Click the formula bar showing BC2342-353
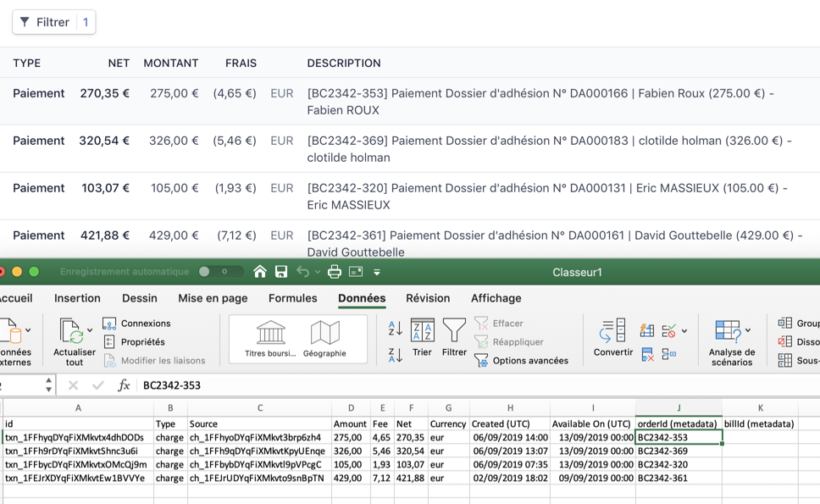The height and width of the screenshot is (504, 820). click(339, 385)
